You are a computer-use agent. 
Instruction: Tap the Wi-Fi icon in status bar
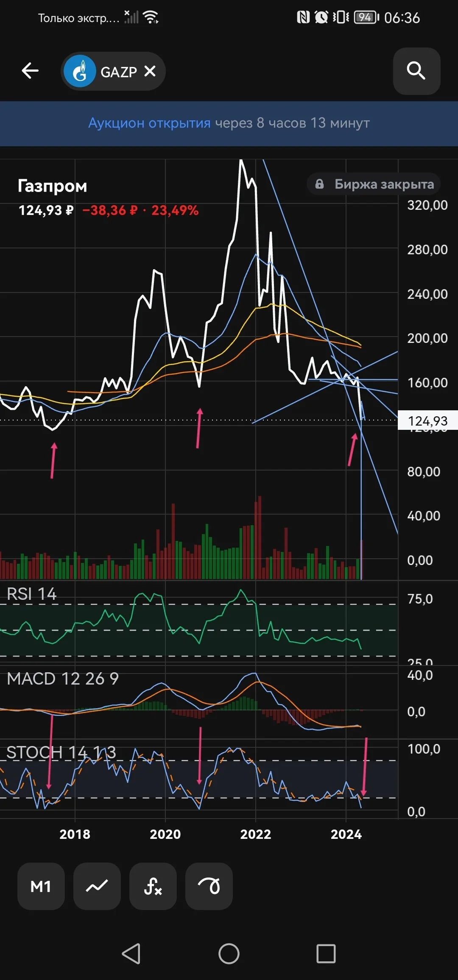[151, 17]
